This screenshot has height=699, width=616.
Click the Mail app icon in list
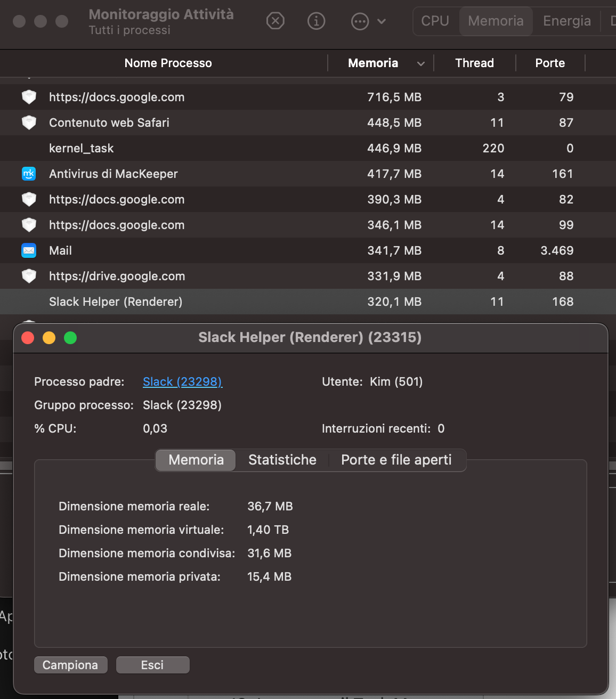point(29,250)
